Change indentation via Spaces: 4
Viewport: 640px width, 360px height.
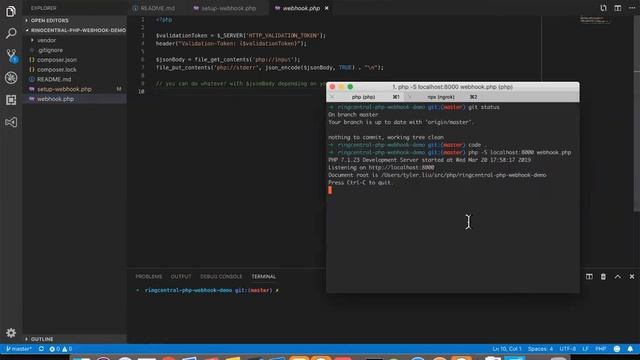coord(540,349)
